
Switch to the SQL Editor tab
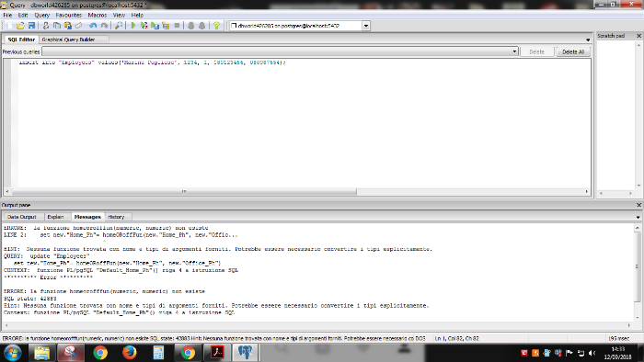21,40
